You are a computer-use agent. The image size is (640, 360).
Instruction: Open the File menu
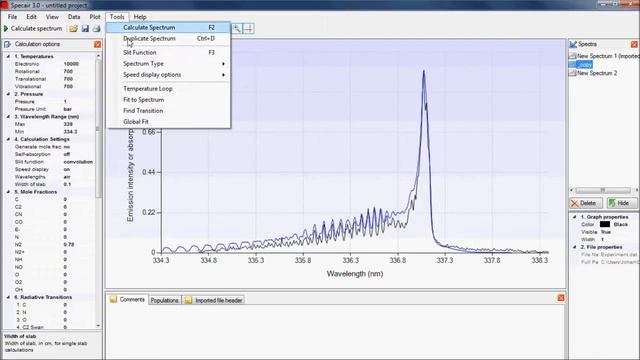(13, 17)
